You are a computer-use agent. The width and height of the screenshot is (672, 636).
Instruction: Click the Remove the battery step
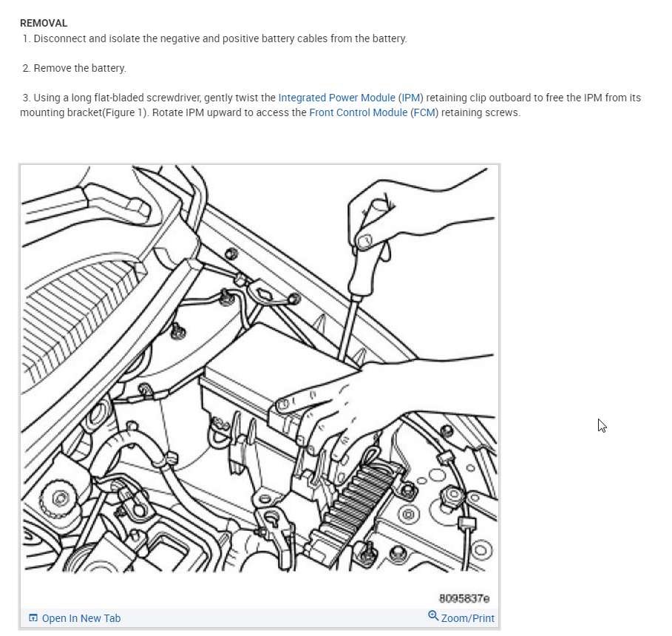pyautogui.click(x=74, y=68)
